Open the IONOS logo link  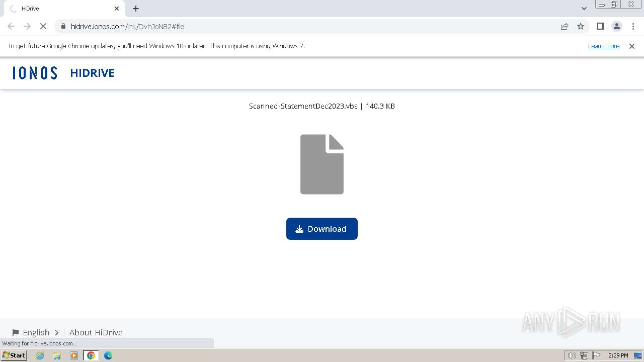[x=35, y=73]
